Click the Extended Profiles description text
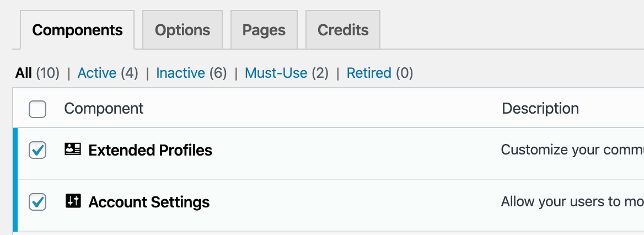This screenshot has height=235, width=644. 572,150
